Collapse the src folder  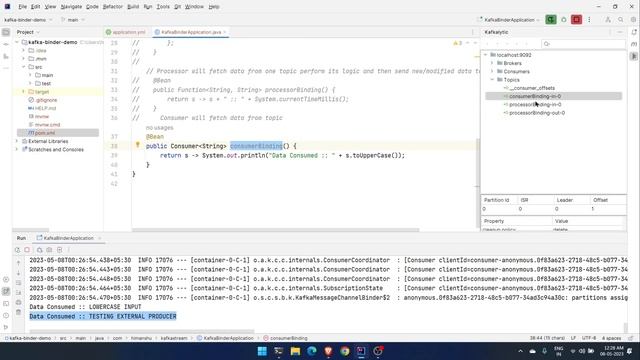click(24, 67)
